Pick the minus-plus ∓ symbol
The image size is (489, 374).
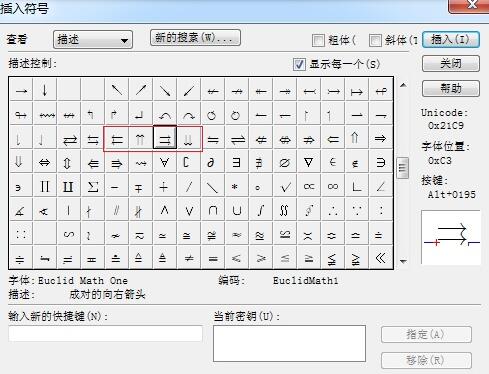click(x=141, y=186)
